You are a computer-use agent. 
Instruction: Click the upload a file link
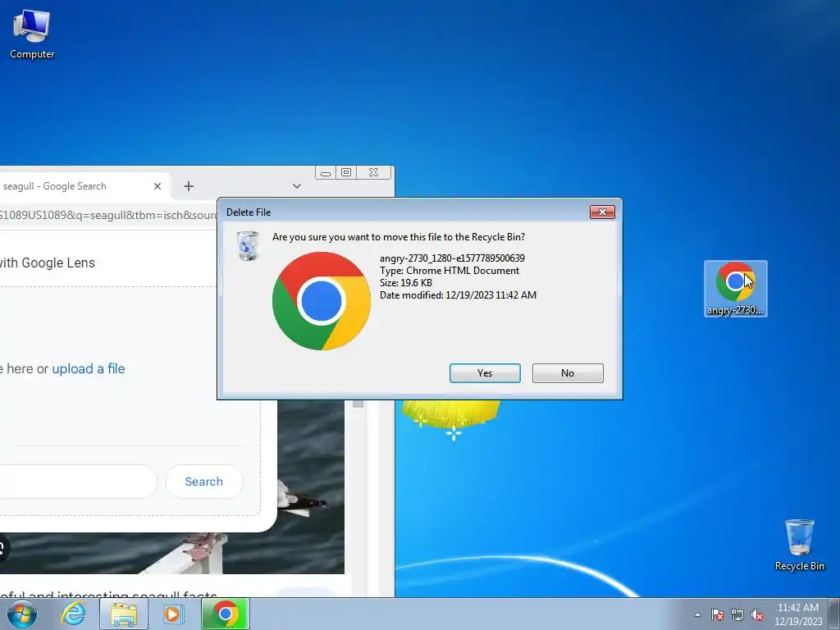(x=89, y=368)
